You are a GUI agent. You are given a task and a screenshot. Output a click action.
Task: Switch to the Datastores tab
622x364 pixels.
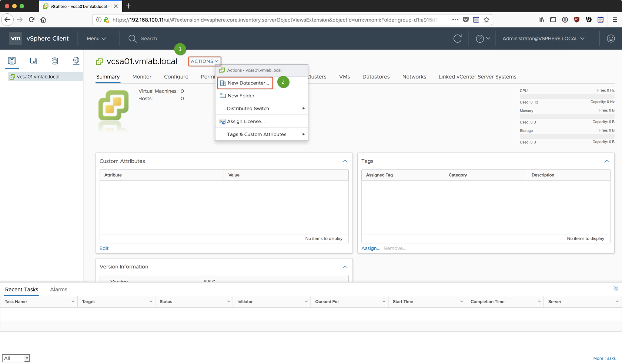376,77
